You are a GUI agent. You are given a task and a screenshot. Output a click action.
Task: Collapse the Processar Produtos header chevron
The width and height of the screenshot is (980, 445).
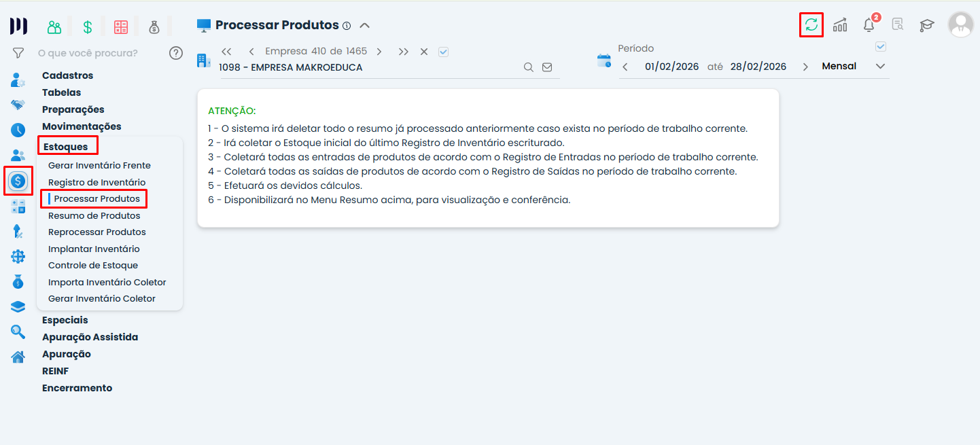365,26
